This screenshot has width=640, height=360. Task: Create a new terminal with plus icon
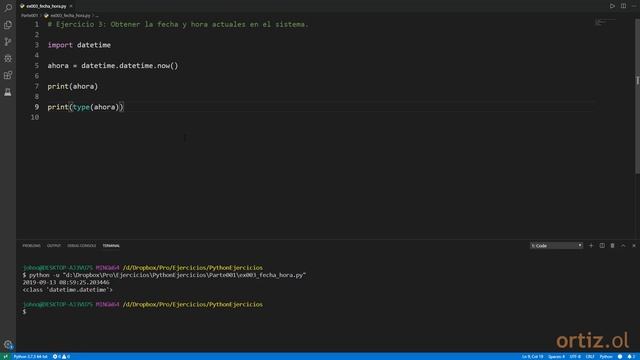click(591, 246)
